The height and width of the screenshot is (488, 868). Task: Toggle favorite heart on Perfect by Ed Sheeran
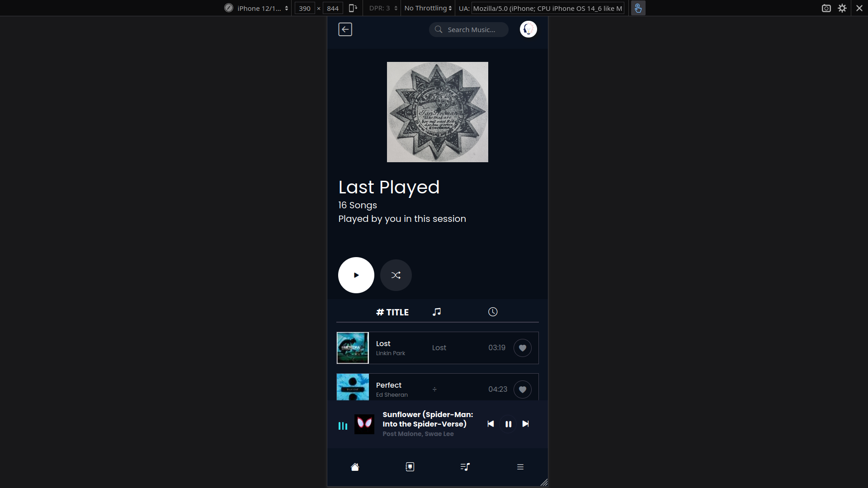(522, 389)
